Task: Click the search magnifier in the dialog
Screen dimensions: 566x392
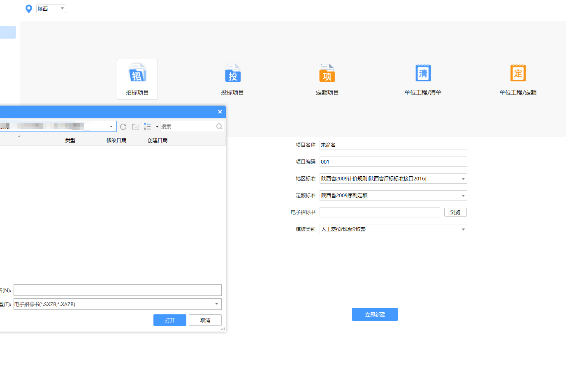Action: pos(219,127)
